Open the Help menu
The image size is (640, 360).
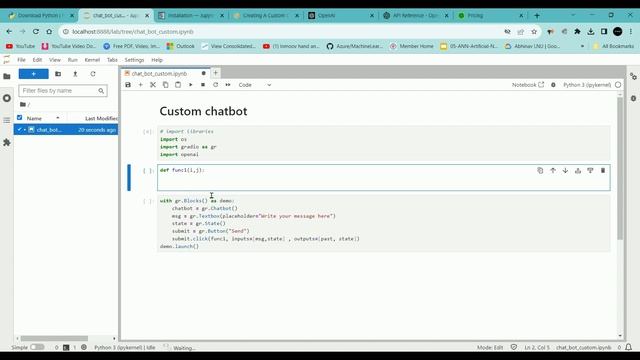(157, 60)
